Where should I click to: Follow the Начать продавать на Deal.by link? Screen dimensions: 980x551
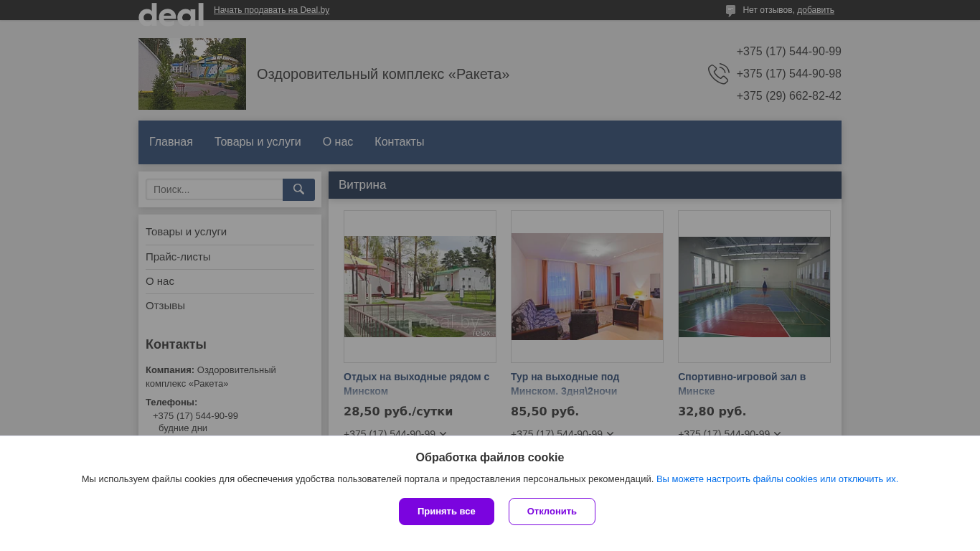(271, 10)
